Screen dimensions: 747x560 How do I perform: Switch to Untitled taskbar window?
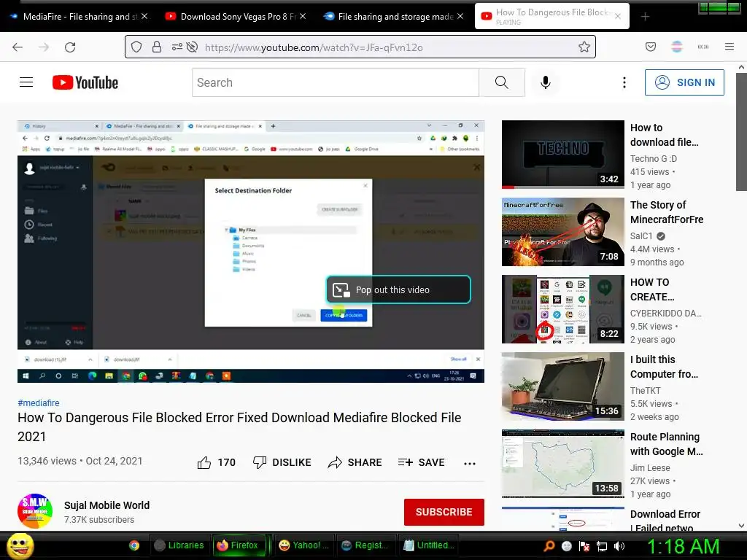pos(429,545)
